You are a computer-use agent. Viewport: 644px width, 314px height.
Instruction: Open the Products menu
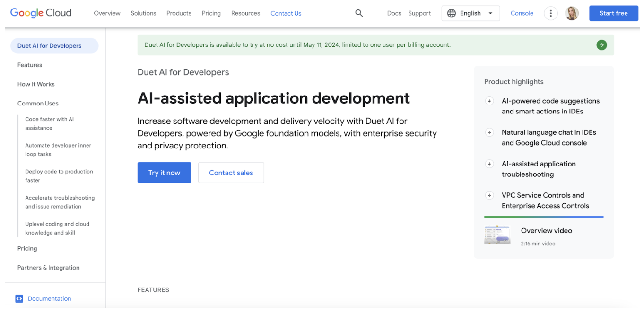pos(179,13)
